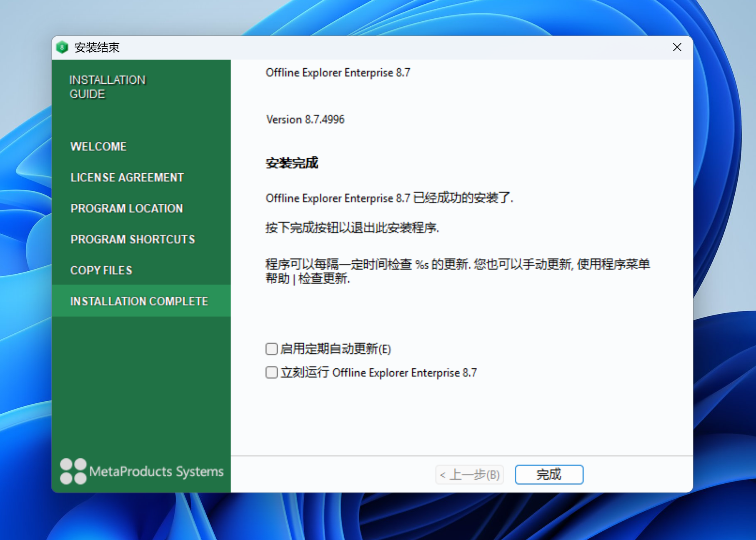The image size is (756, 540).
Task: Select WELCOME step in sidebar
Action: point(98,147)
